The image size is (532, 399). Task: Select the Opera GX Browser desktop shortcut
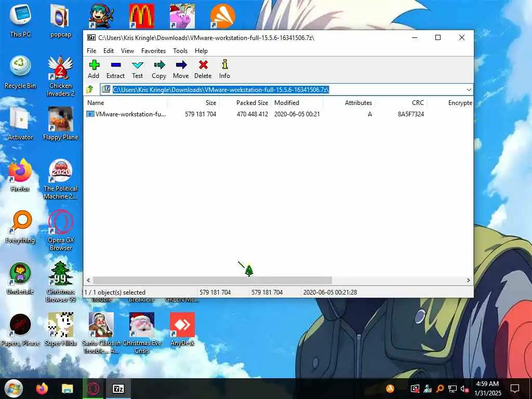coord(60,230)
